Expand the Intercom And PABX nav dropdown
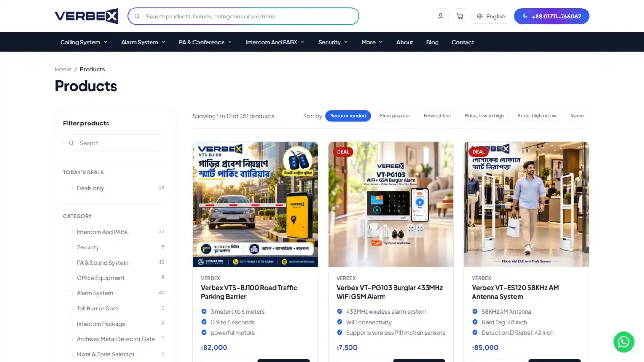The height and width of the screenshot is (362, 644). (275, 42)
